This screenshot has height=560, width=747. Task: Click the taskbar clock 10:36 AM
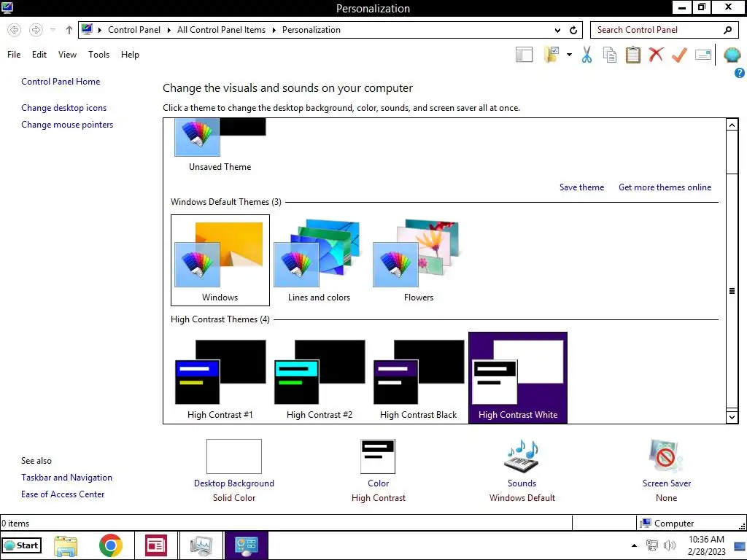pyautogui.click(x=706, y=539)
